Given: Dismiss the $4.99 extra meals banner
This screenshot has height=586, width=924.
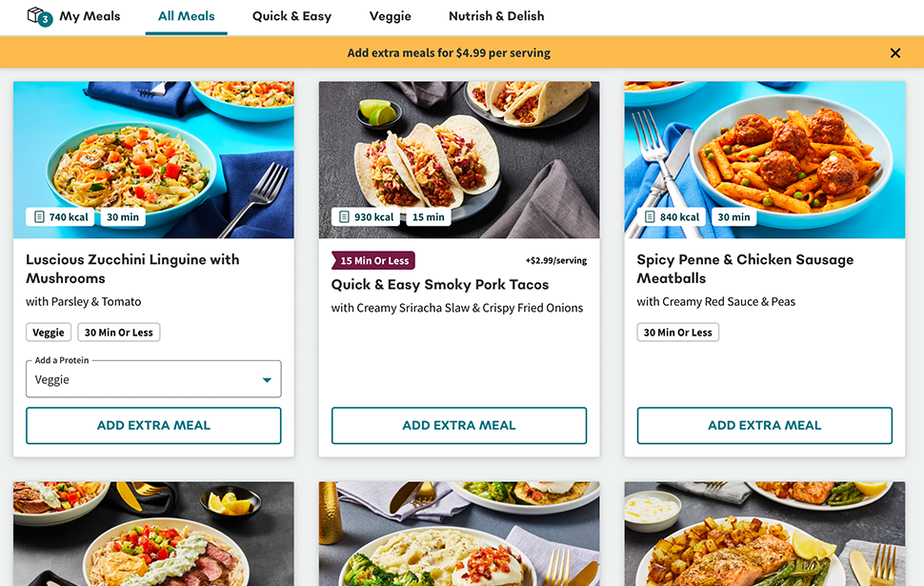Looking at the screenshot, I should click(894, 53).
